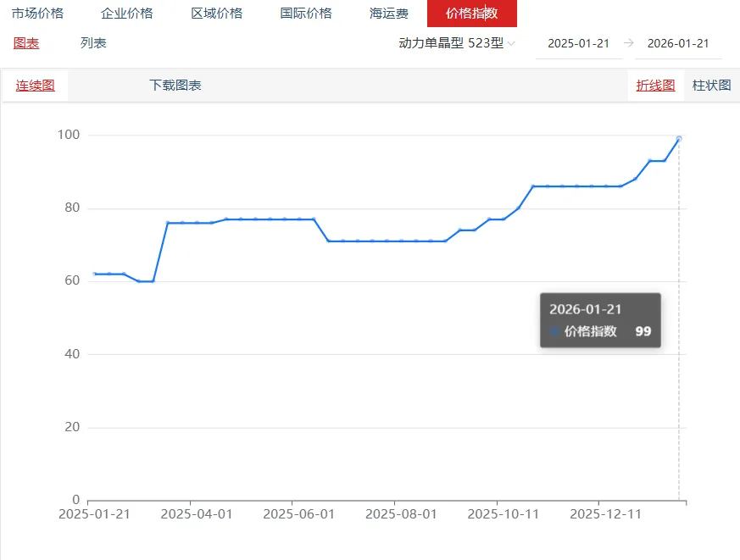
Task: Click x-axis label 2025-01-21
Action: (94, 513)
